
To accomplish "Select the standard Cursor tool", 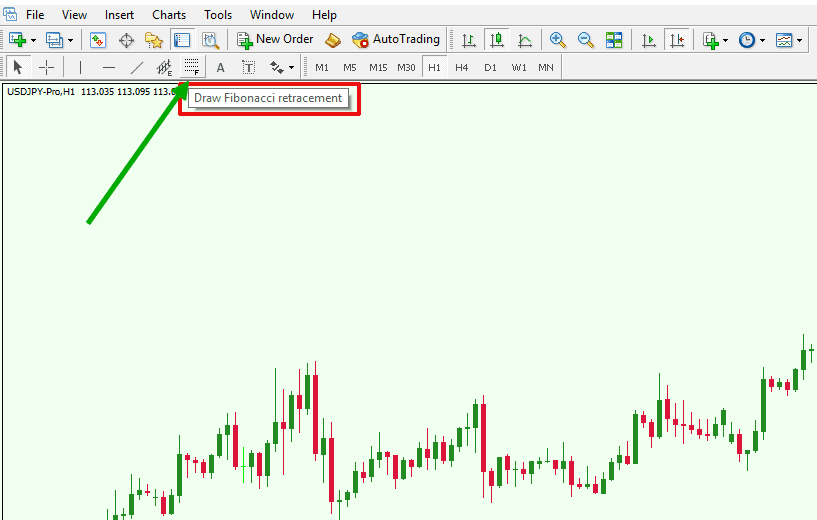I will pyautogui.click(x=18, y=67).
